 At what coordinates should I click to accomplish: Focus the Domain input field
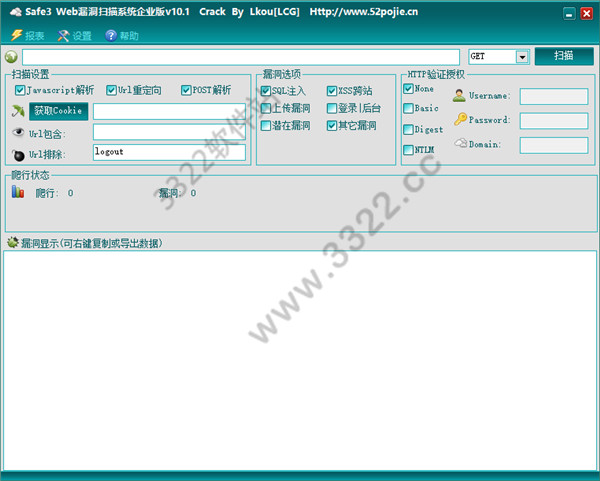click(x=554, y=145)
